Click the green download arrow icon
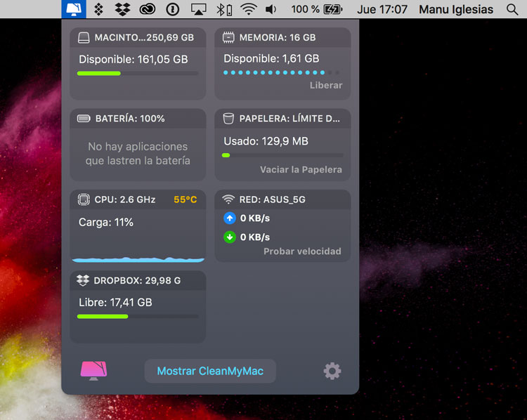527x420 pixels. tap(230, 237)
